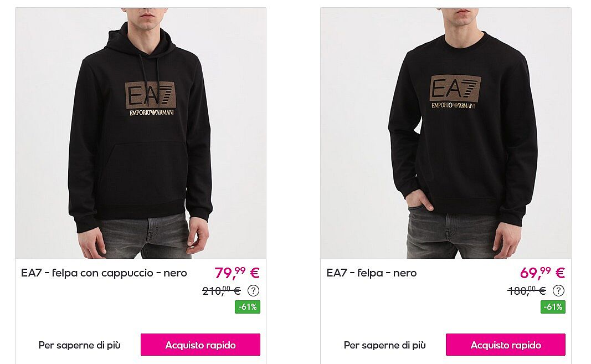This screenshot has width=591, height=364.
Task: Click the crossed-out 180,00 € original price
Action: tap(527, 291)
